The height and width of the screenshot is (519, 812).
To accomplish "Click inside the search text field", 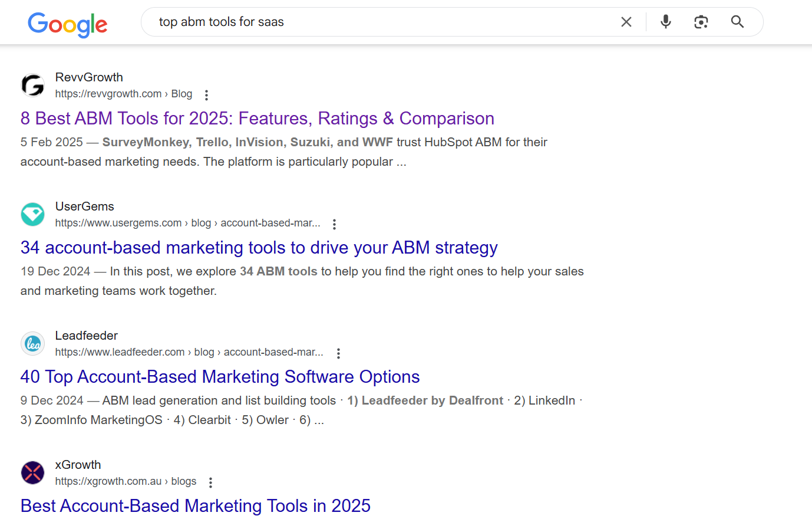I will point(383,22).
